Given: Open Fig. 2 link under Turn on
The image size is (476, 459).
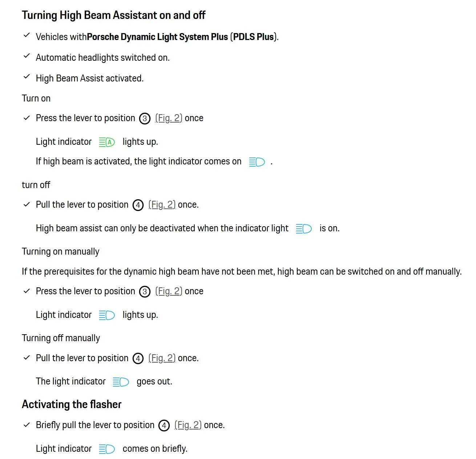Looking at the screenshot, I should pos(169,118).
